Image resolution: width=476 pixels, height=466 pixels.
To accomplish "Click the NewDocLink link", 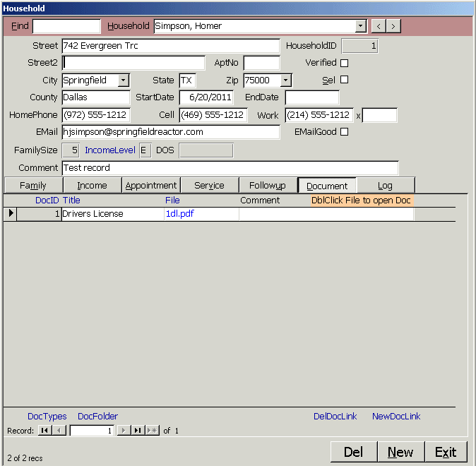I will (x=395, y=417).
